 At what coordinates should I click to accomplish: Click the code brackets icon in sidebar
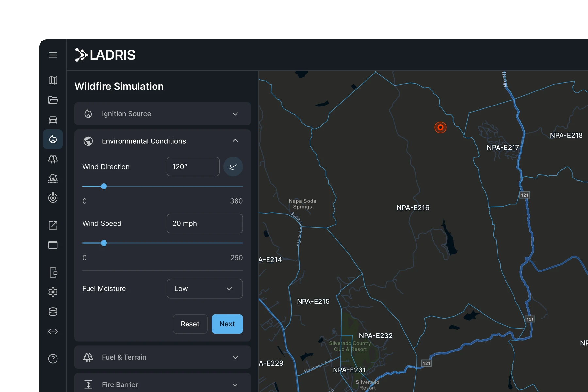point(53,331)
